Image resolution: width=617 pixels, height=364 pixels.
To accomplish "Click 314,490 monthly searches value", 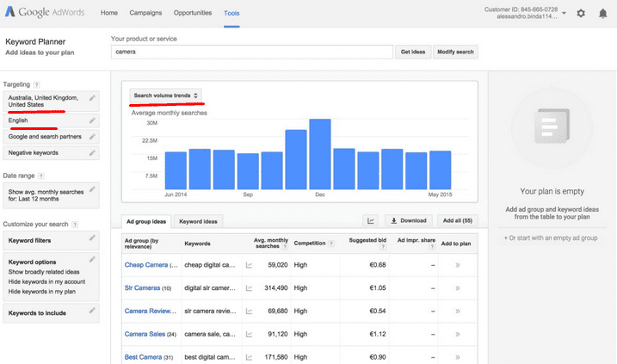I will pyautogui.click(x=276, y=288).
